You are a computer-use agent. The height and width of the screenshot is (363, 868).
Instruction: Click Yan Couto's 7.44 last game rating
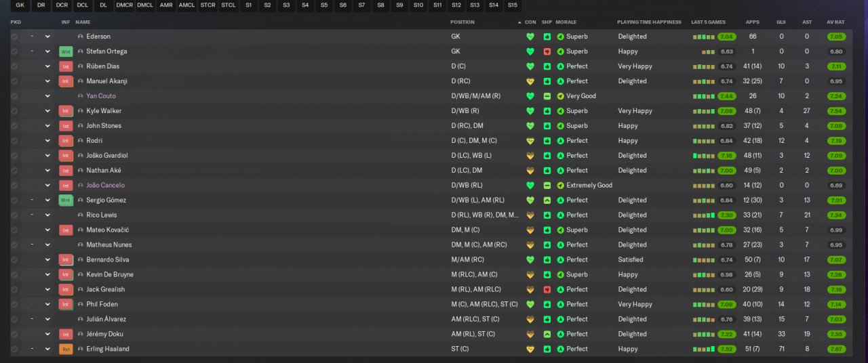727,96
